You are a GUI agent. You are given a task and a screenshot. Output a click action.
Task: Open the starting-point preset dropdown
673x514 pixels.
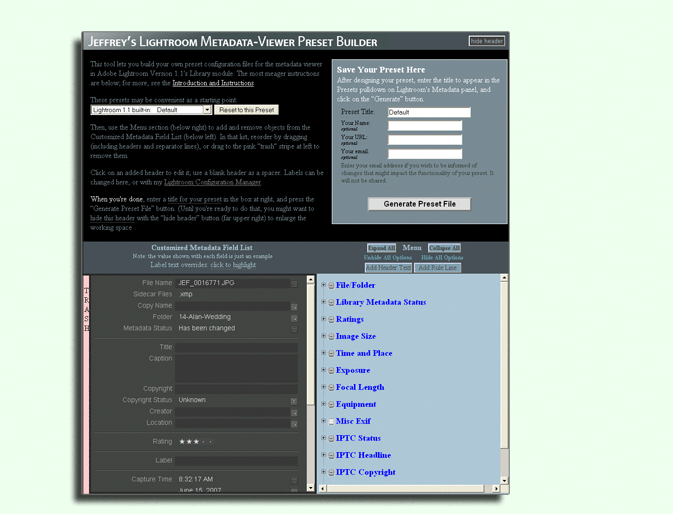(x=151, y=110)
